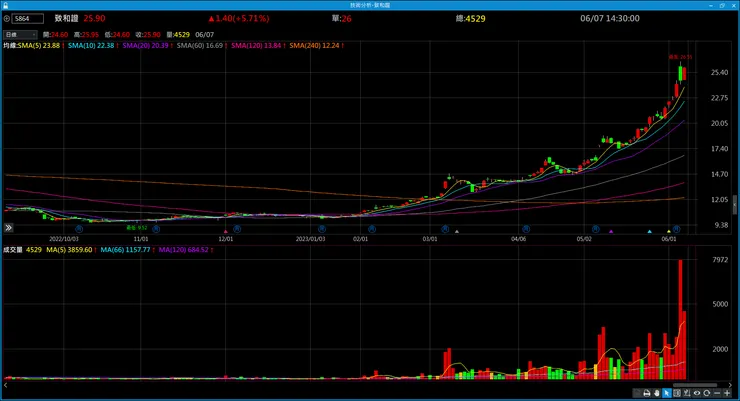Viewport: 740px width, 401px height.
Task: Click the change value ▲1.40(+5.71%)
Action: 239,18
